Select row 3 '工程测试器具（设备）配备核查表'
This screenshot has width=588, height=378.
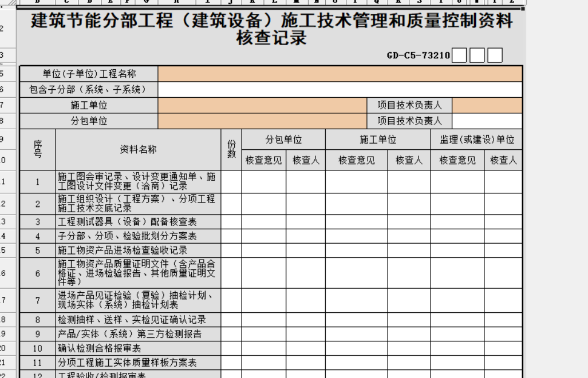click(139, 222)
